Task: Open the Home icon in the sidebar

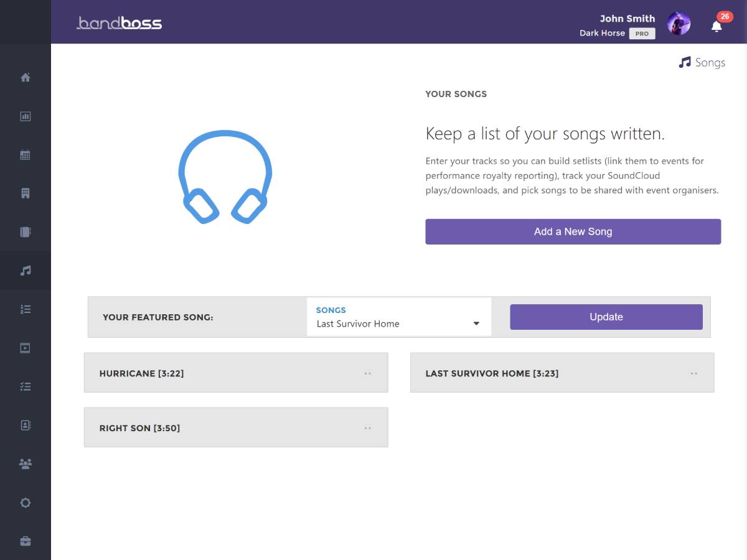Action: pos(26,78)
